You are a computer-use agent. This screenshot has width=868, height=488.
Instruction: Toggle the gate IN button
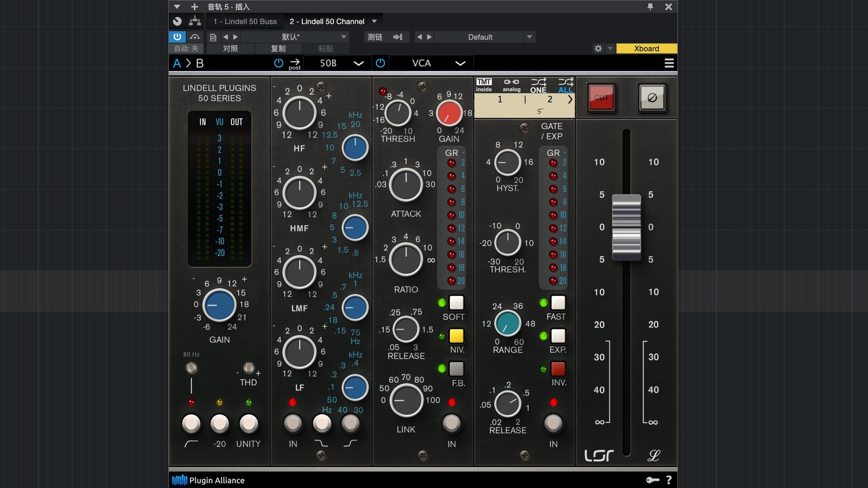(553, 423)
